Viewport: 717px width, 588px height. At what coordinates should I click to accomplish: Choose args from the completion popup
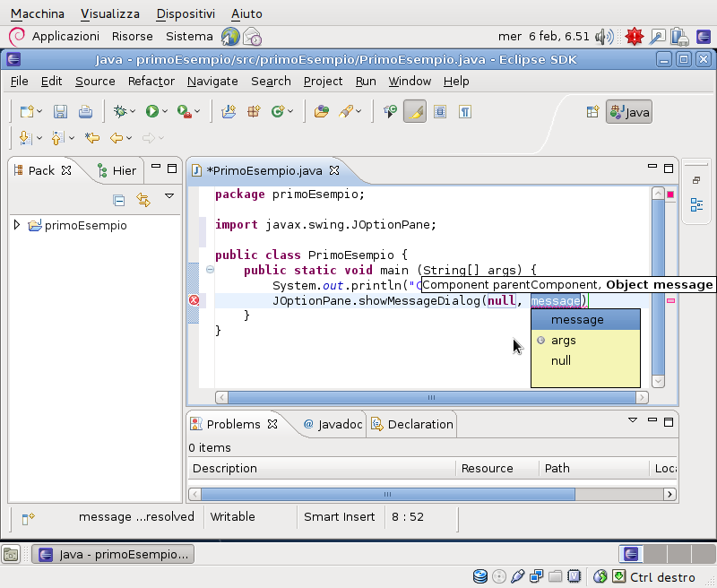pos(585,341)
